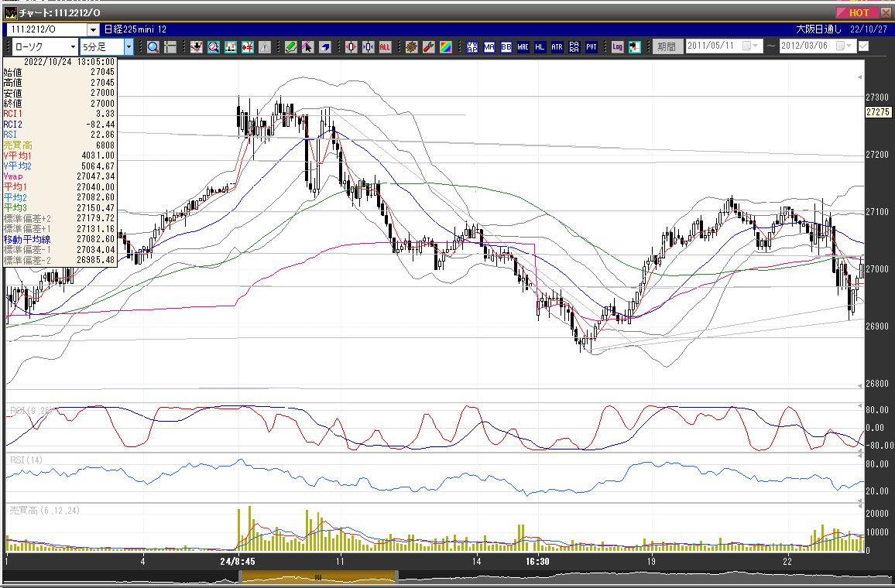Open the icon showing a red number 2
The image size is (895, 588).
point(214,46)
